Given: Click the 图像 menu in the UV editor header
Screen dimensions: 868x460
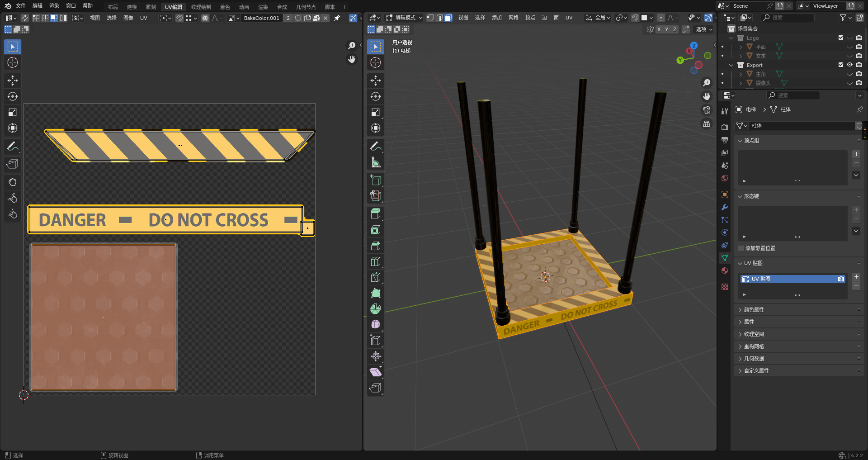Looking at the screenshot, I should (x=128, y=18).
